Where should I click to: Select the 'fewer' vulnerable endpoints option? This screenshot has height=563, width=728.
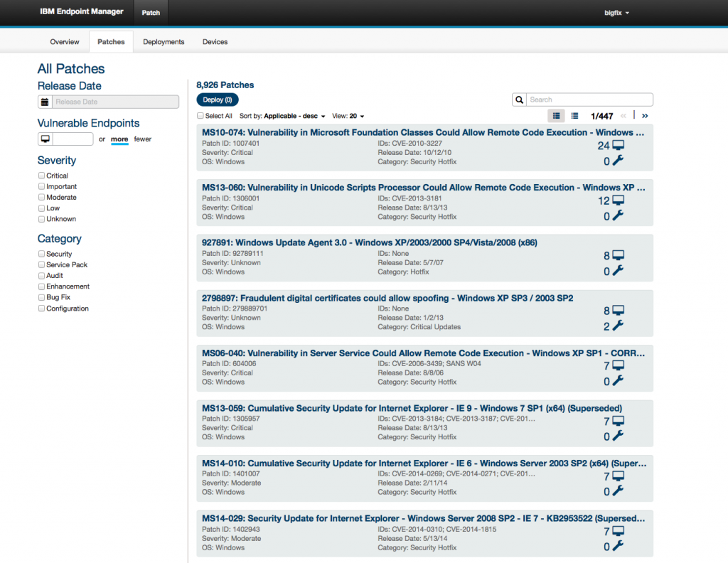[x=143, y=139]
